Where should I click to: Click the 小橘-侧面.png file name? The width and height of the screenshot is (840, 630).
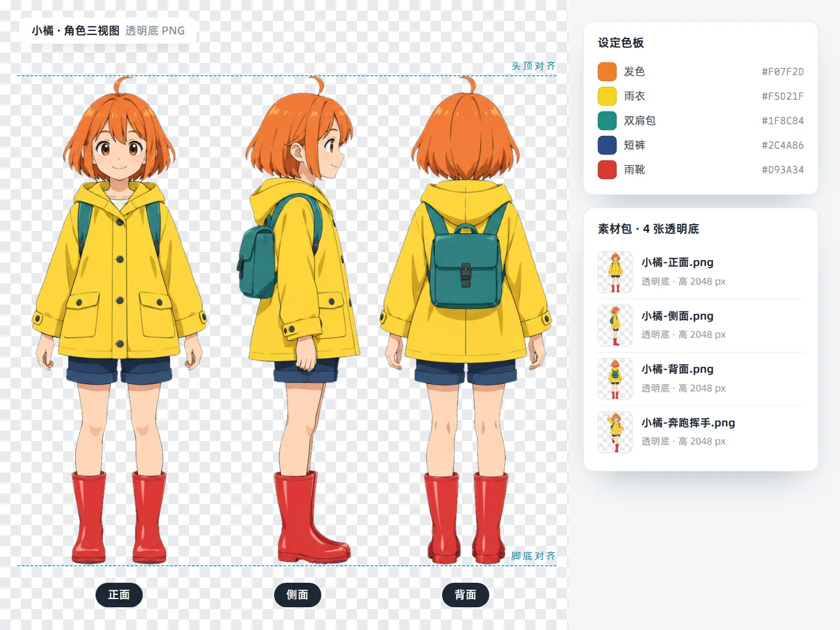[677, 316]
